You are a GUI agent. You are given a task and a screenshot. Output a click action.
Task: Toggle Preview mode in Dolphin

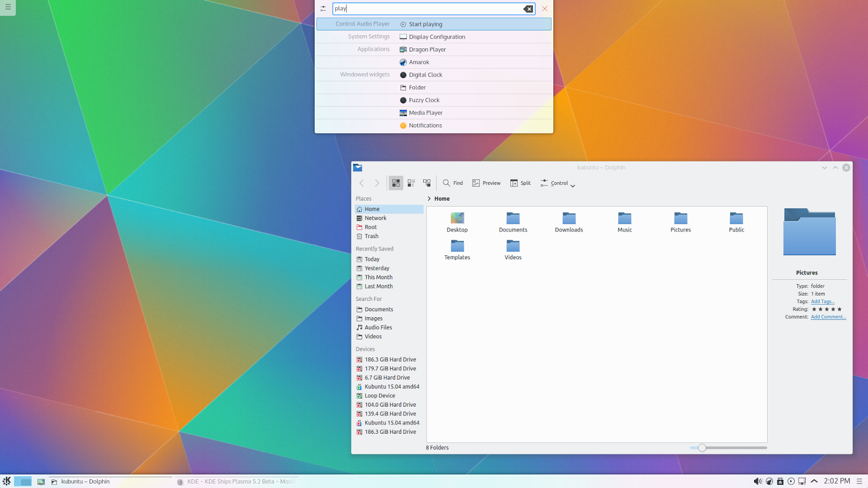486,183
